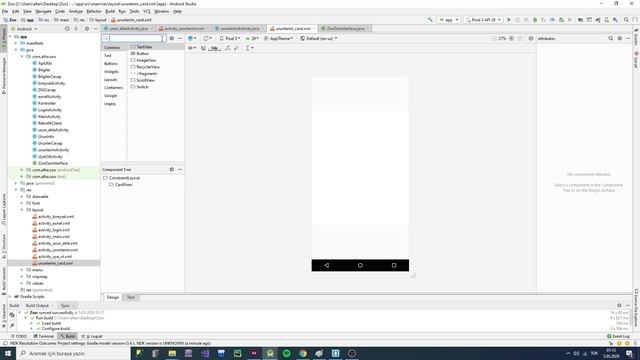Screen dimensions: 640x360
Task: Click the Project panel gear icon
Action: pos(87,29)
